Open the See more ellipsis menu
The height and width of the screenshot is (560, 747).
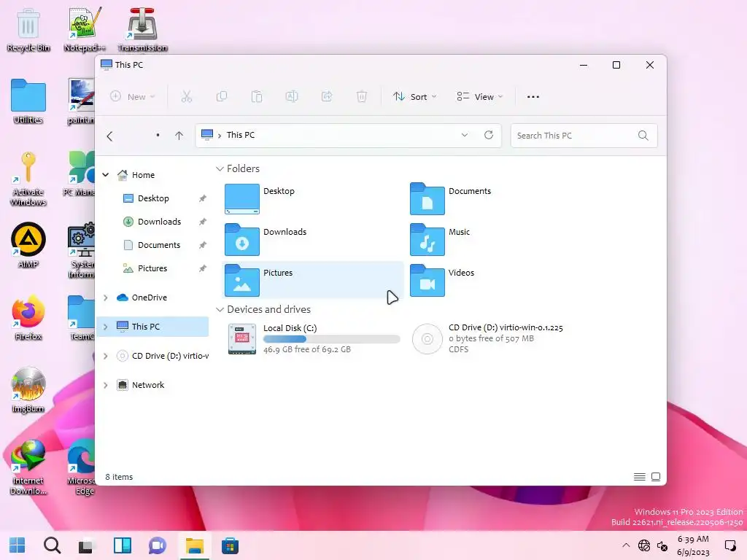click(533, 97)
